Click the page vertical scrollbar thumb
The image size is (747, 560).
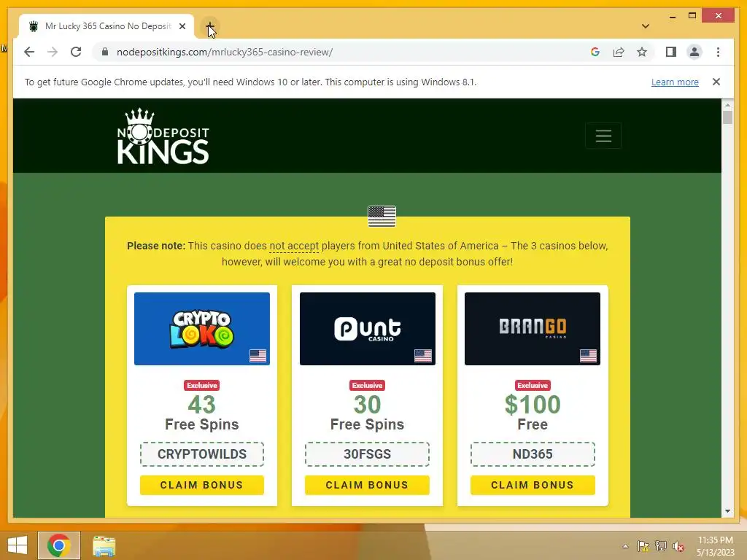click(727, 117)
